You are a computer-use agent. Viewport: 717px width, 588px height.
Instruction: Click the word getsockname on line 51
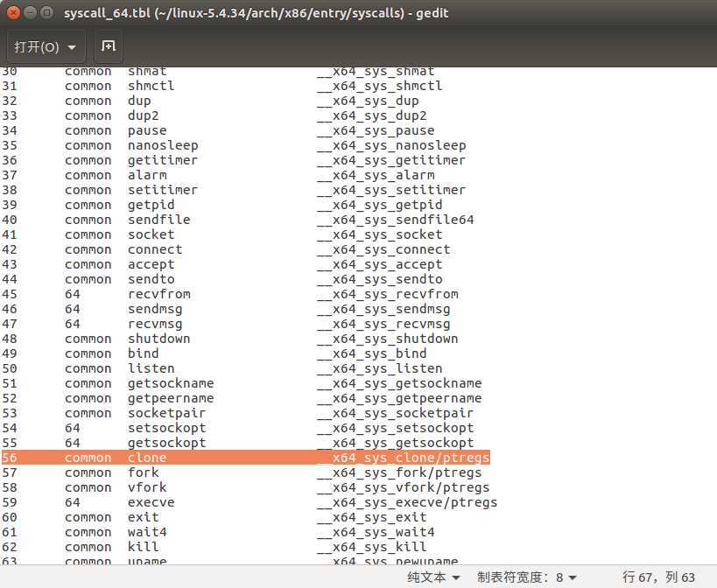point(171,383)
